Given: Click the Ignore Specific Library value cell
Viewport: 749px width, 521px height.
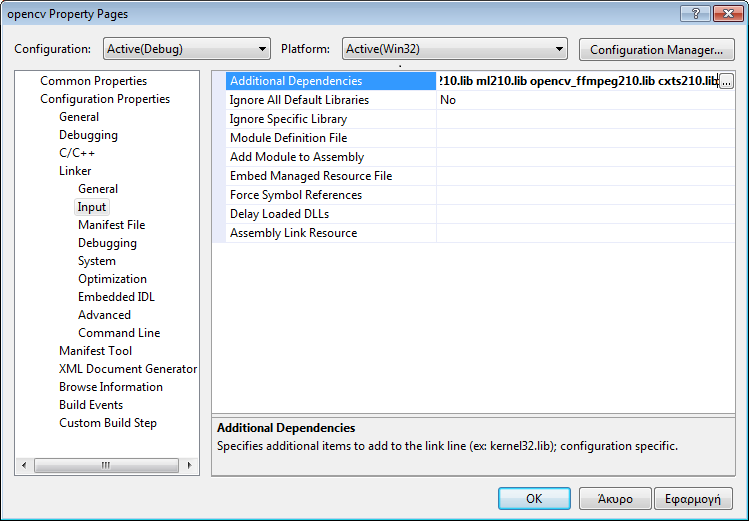Looking at the screenshot, I should coord(586,119).
